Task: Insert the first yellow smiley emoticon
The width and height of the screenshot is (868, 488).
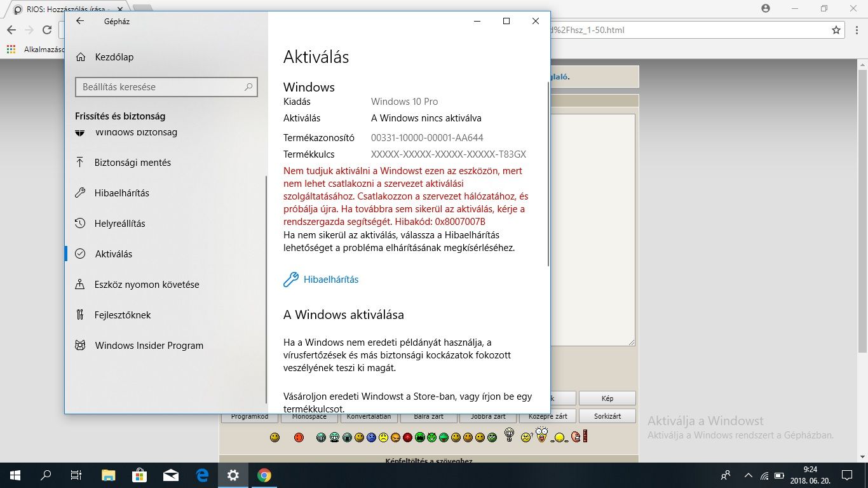Action: click(x=275, y=437)
